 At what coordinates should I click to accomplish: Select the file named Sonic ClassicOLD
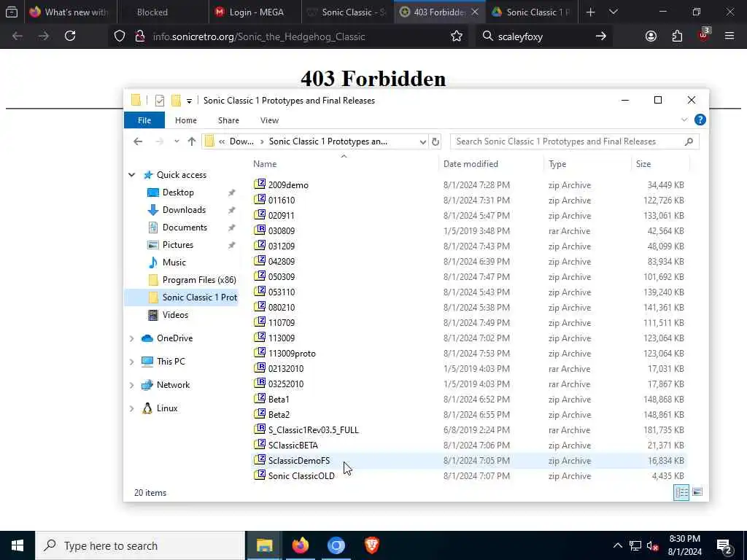tap(301, 475)
